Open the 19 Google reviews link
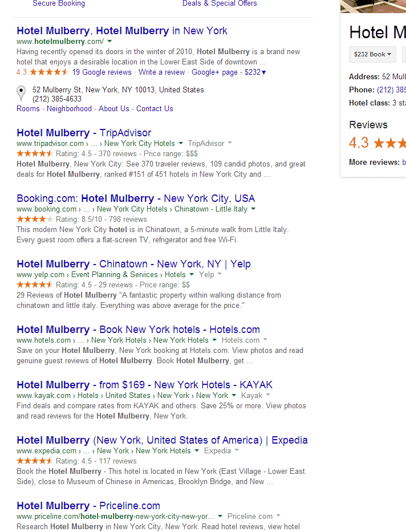The image size is (406, 532). point(102,72)
